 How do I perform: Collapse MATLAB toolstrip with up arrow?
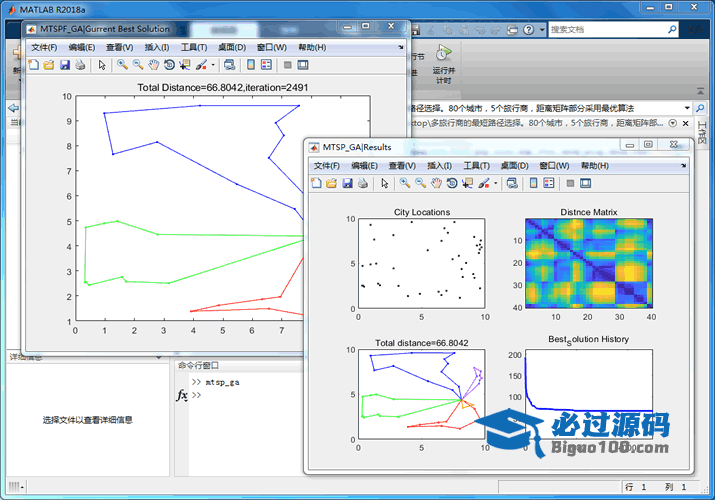(x=700, y=91)
